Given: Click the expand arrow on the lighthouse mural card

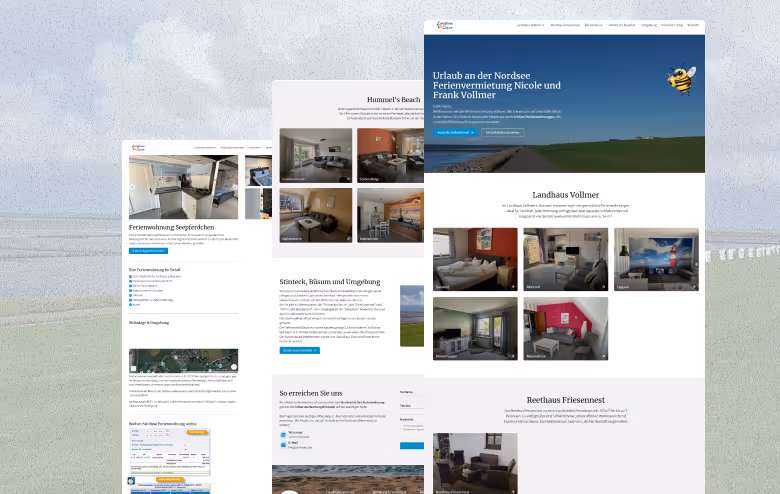Looking at the screenshot, I should point(693,287).
